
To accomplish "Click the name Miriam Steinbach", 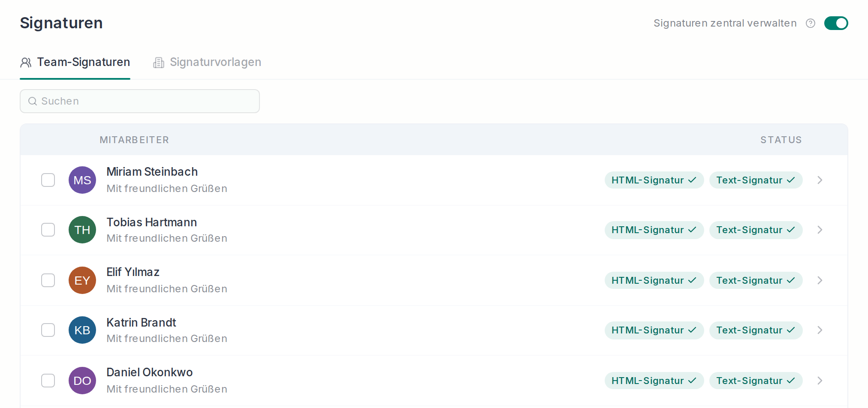I will click(x=152, y=172).
